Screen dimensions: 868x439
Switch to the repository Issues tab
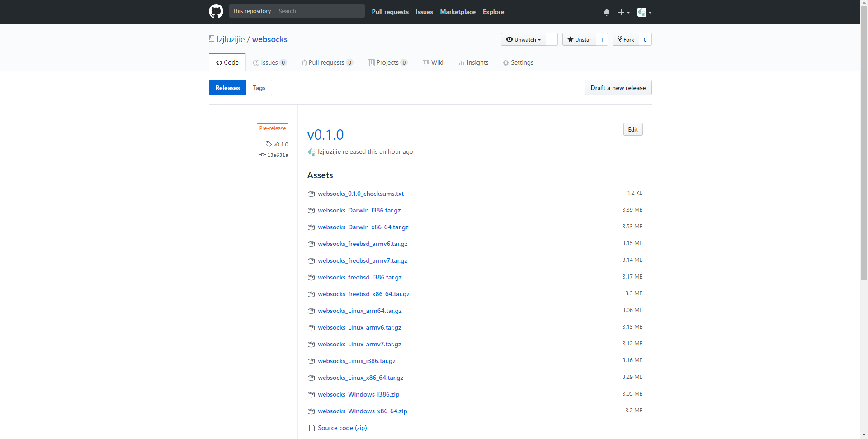[269, 62]
